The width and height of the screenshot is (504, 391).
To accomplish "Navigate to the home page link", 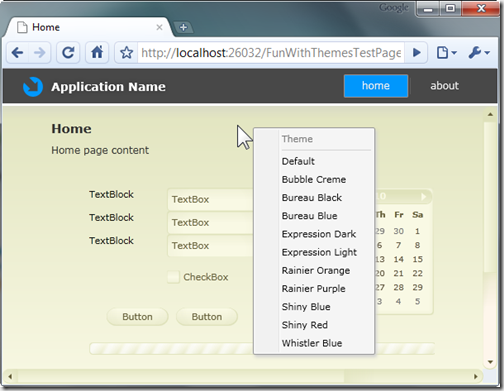I will click(x=376, y=86).
